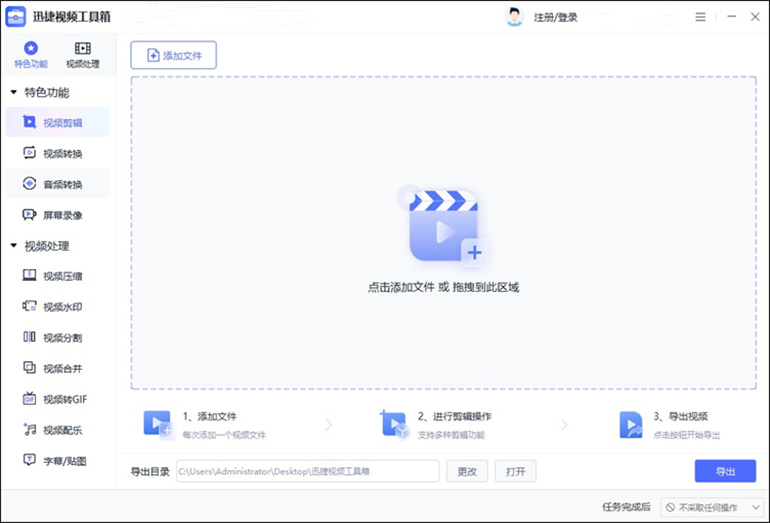
Task: Click the 视频转换 icon
Action: coord(29,153)
